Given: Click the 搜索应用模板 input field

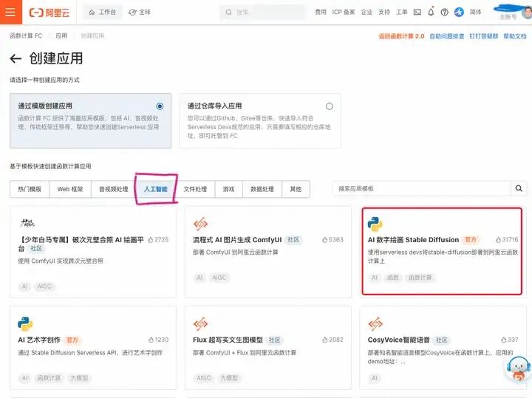Looking at the screenshot, I should tap(422, 188).
